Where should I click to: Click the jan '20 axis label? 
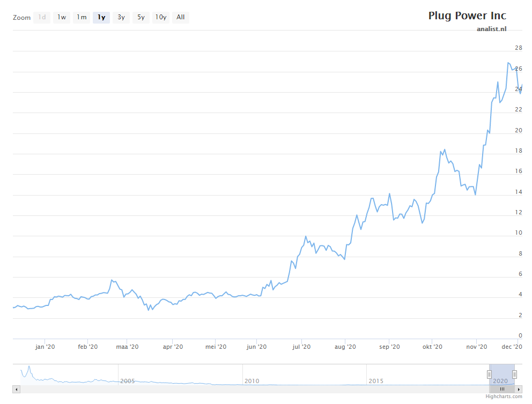click(45, 347)
